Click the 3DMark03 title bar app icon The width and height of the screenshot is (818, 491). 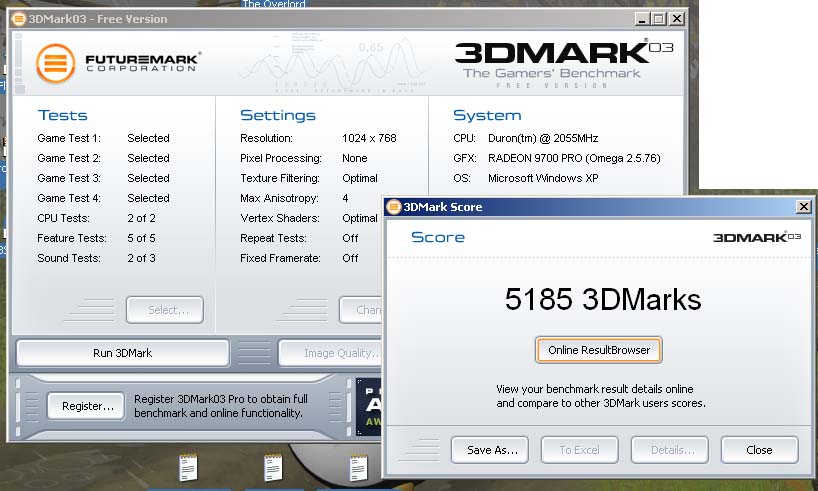click(19, 19)
